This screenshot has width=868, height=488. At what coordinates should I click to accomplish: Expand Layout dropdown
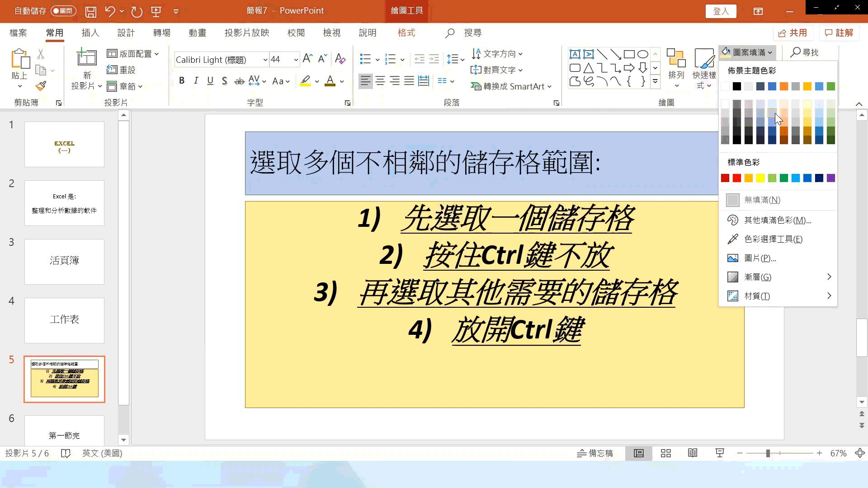133,54
